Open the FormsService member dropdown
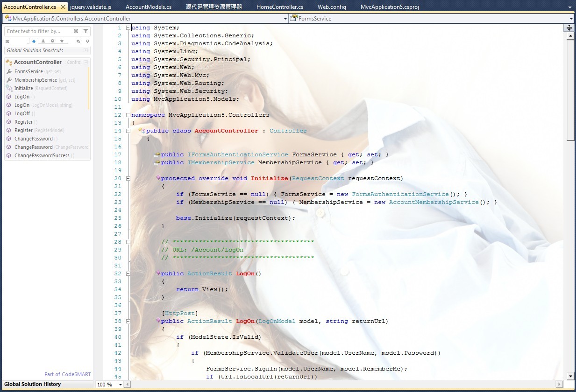The height and width of the screenshot is (392, 576). (571, 19)
